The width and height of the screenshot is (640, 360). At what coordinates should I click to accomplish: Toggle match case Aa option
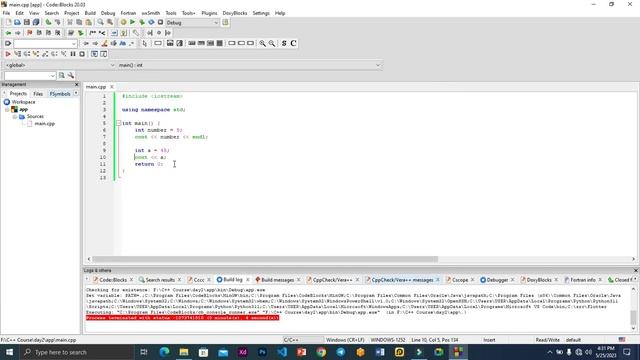click(x=122, y=43)
